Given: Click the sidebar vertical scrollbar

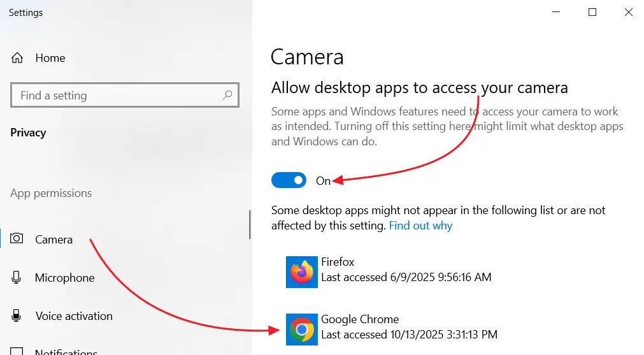Looking at the screenshot, I should click(250, 223).
